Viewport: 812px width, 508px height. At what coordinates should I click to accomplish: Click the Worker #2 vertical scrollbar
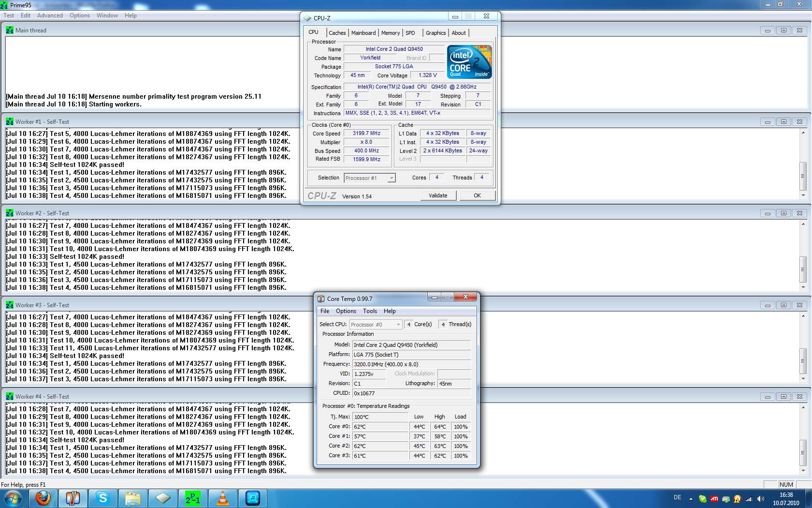point(803,255)
